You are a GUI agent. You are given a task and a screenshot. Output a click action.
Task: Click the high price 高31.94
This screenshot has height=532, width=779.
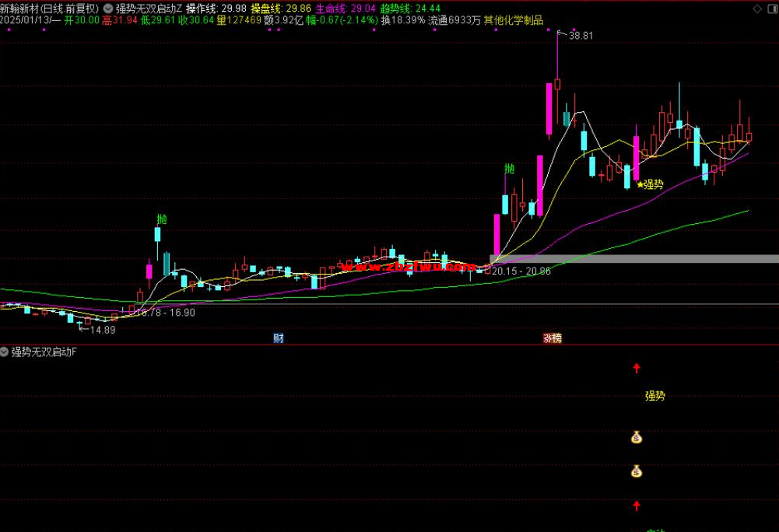(x=120, y=20)
